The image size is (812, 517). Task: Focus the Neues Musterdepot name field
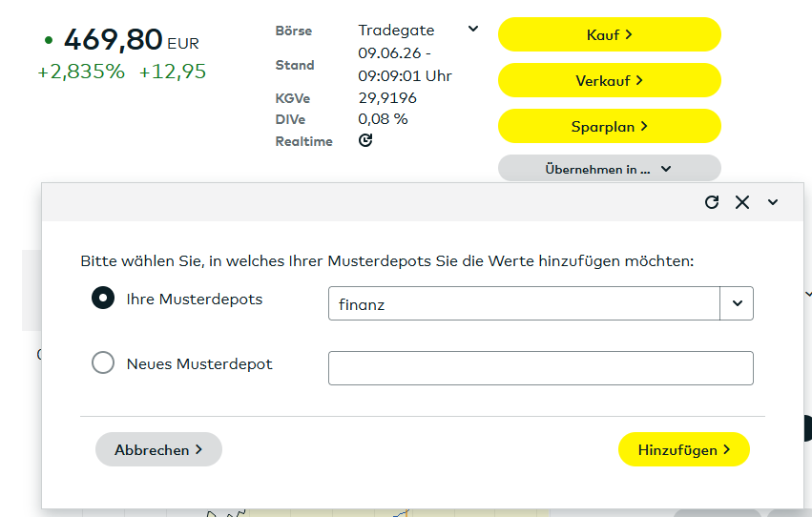click(541, 368)
